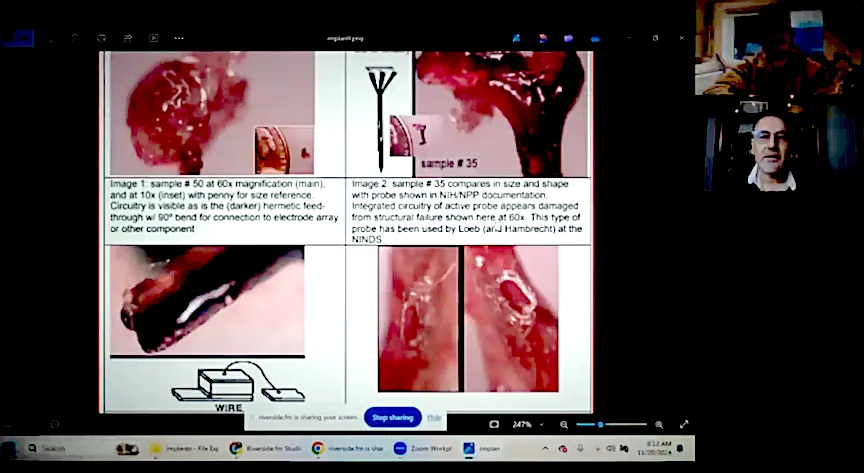Click the blue figure icon in the title bar
The image size is (864, 473).
coord(516,39)
